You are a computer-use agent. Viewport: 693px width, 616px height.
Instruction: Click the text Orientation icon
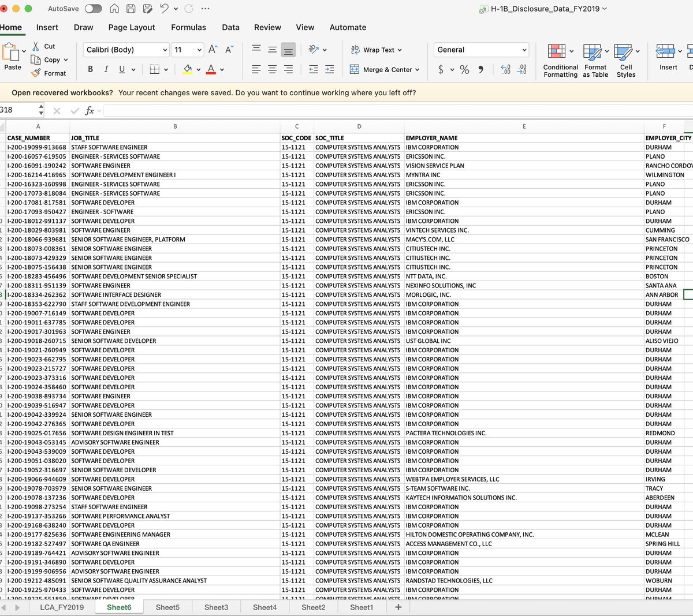click(x=314, y=50)
